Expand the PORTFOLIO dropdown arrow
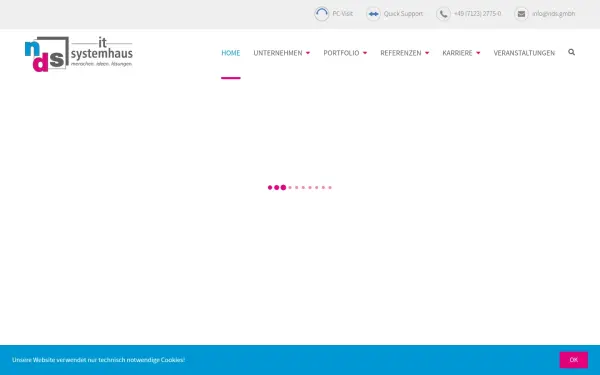 pos(365,53)
